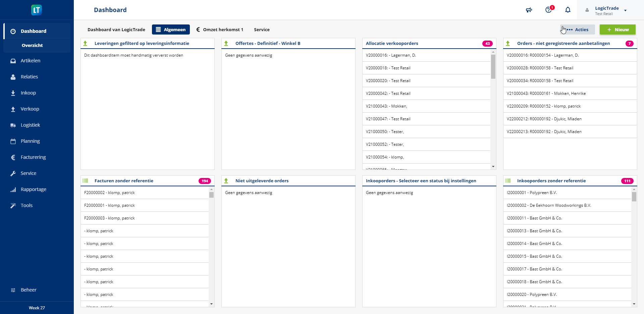Select the Service dashboard tab
The height and width of the screenshot is (314, 644).
(262, 29)
